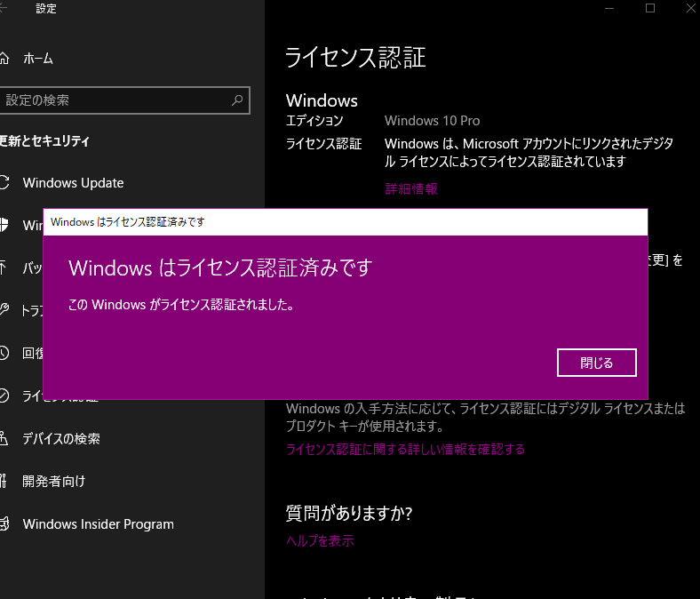This screenshot has width=700, height=599.
Task: Click dialog message この Windows がライセンス認証されました
Action: click(x=181, y=305)
